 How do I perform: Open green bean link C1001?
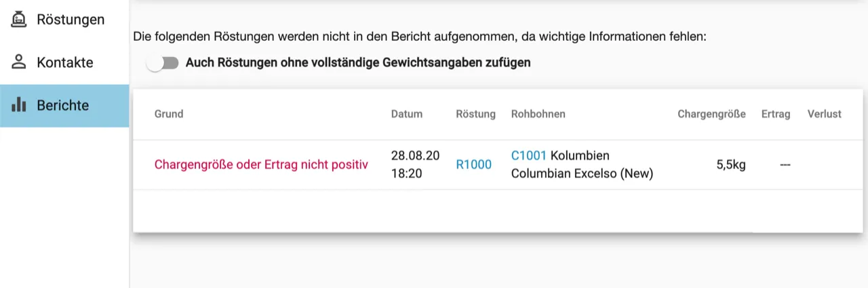[528, 156]
